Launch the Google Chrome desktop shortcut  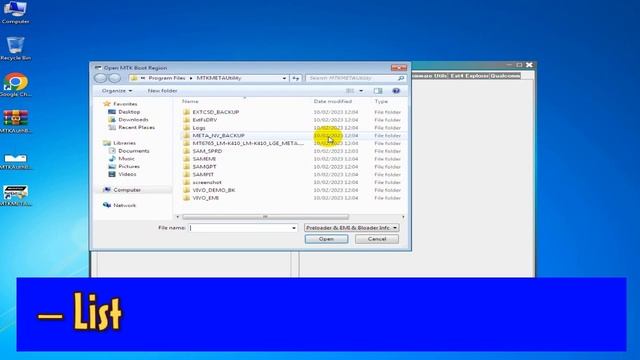click(x=16, y=85)
